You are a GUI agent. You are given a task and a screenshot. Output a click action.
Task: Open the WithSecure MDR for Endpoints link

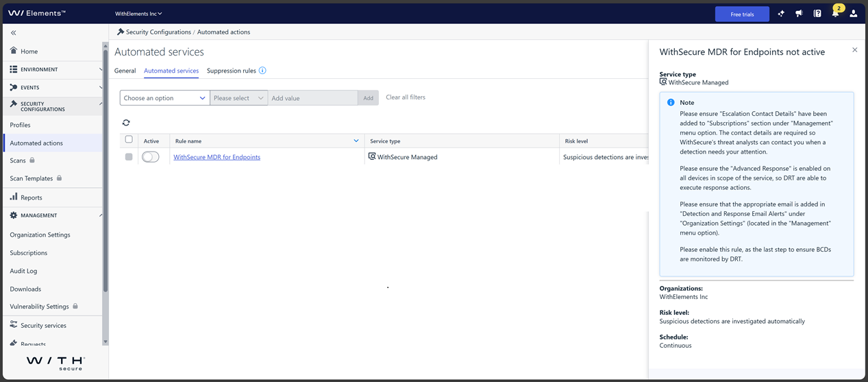click(x=216, y=157)
